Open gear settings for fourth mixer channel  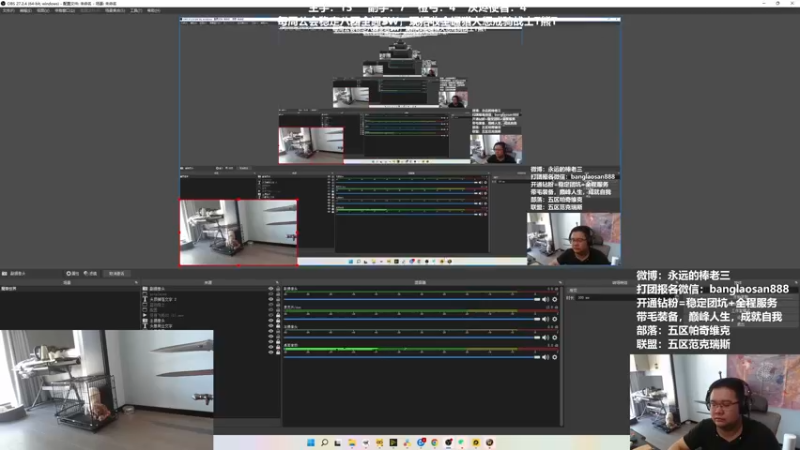(x=555, y=357)
